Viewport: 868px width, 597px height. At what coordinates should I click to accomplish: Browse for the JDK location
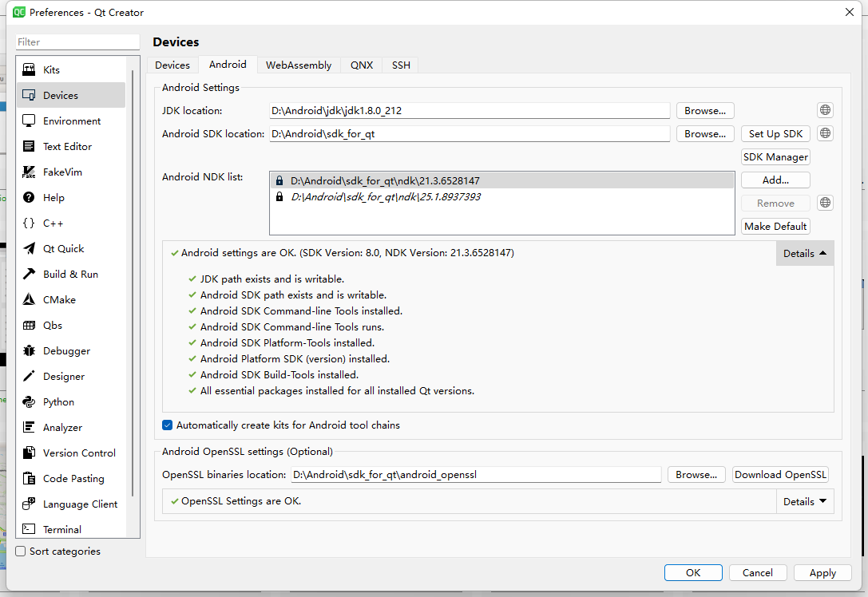[704, 111]
